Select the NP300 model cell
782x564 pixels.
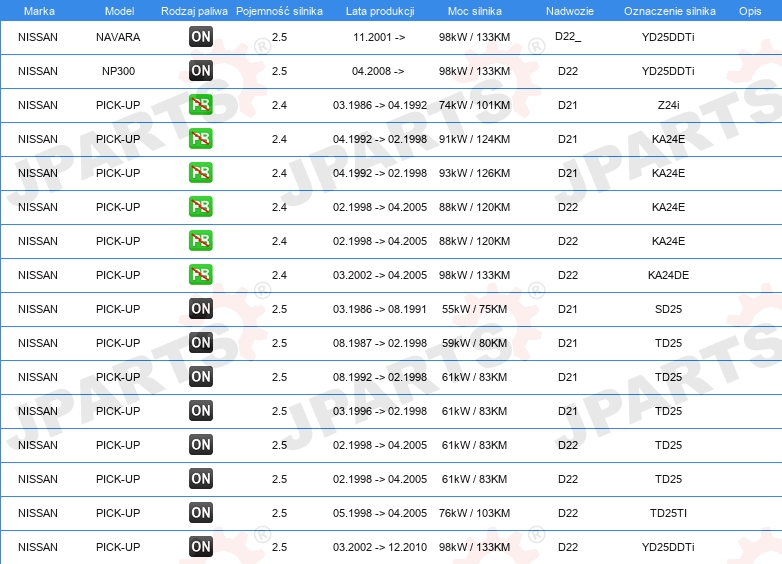pos(118,71)
